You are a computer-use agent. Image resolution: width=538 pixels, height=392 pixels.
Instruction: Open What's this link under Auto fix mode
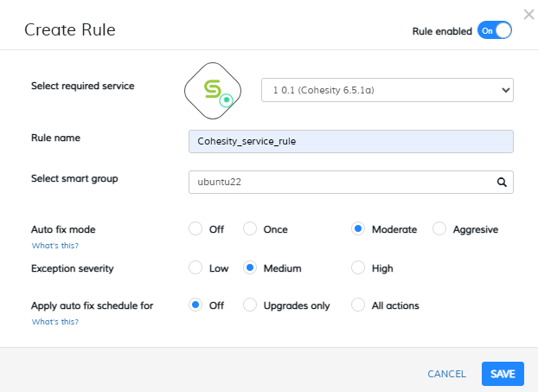point(54,247)
